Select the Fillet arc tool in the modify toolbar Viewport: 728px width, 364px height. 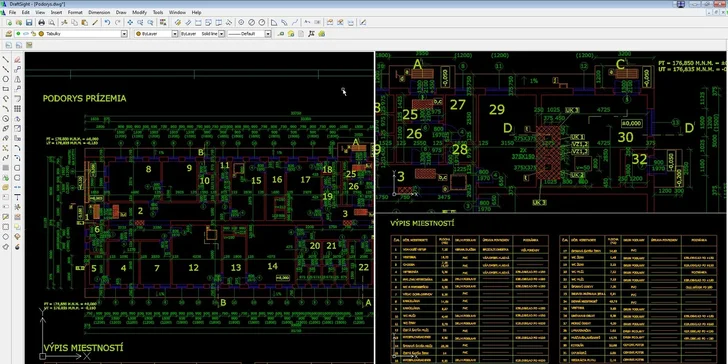tap(18, 148)
